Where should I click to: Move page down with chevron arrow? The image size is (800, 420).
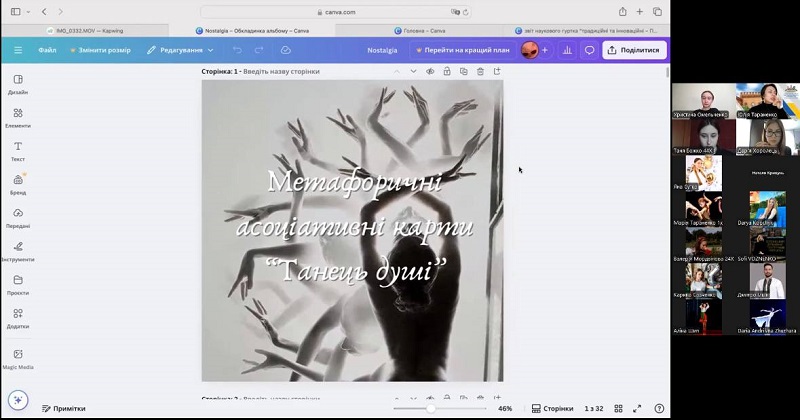(x=413, y=71)
